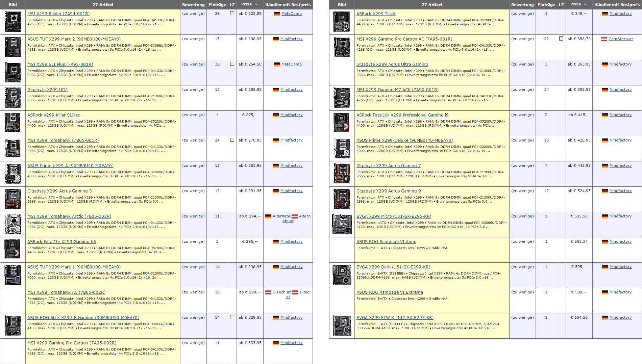Click the price ab € 524,95
The width and height of the screenshot is (642, 364).
[579, 191]
